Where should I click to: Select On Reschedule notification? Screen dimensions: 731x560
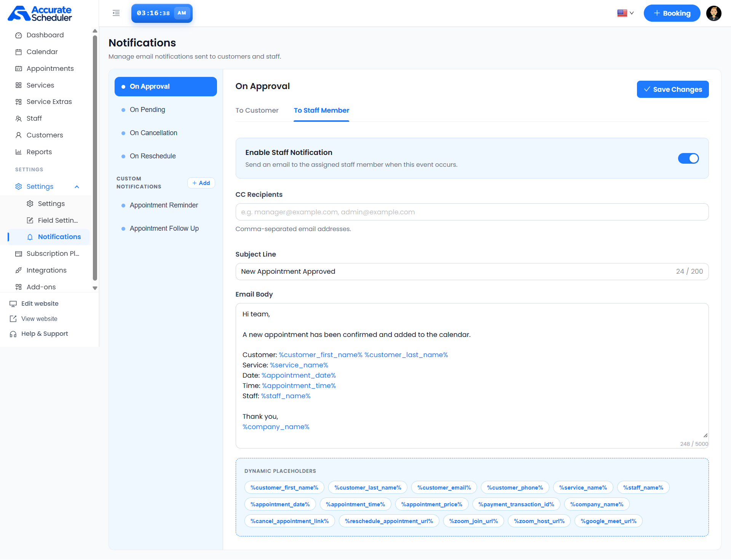point(166,156)
